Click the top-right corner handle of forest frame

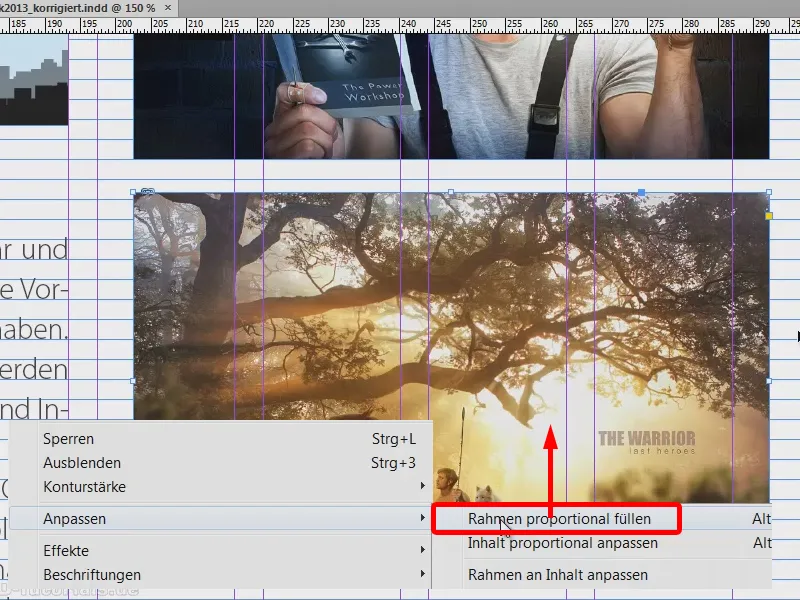[x=769, y=192]
